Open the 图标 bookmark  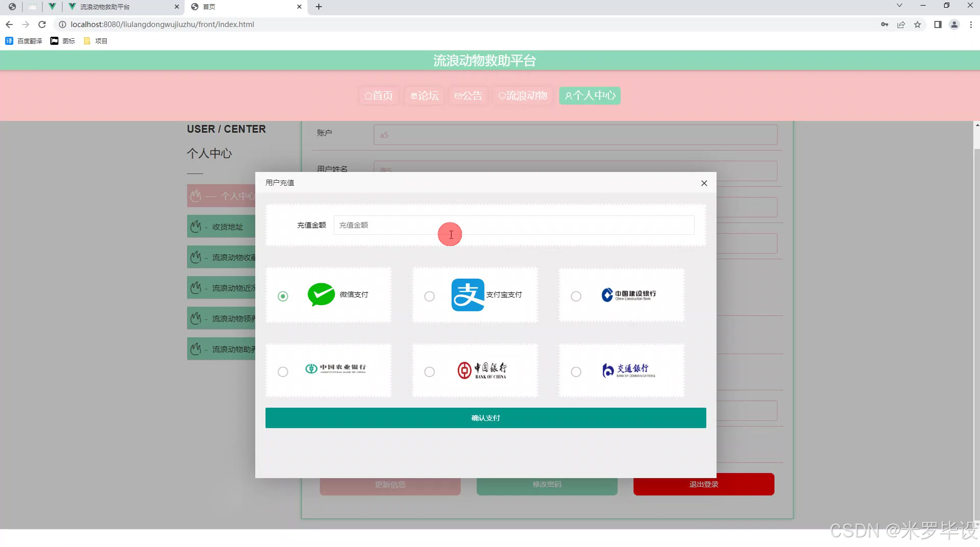point(63,41)
